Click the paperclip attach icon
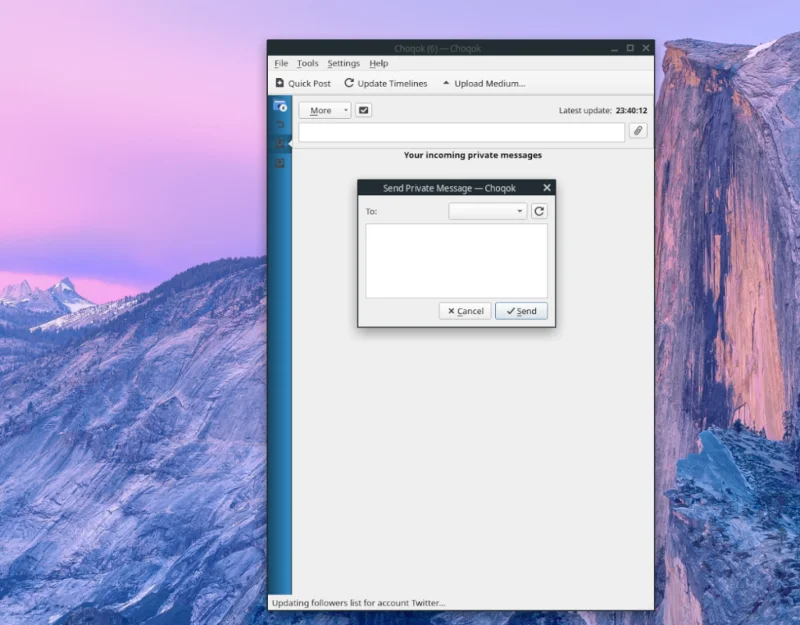This screenshot has height=625, width=800. tap(638, 131)
